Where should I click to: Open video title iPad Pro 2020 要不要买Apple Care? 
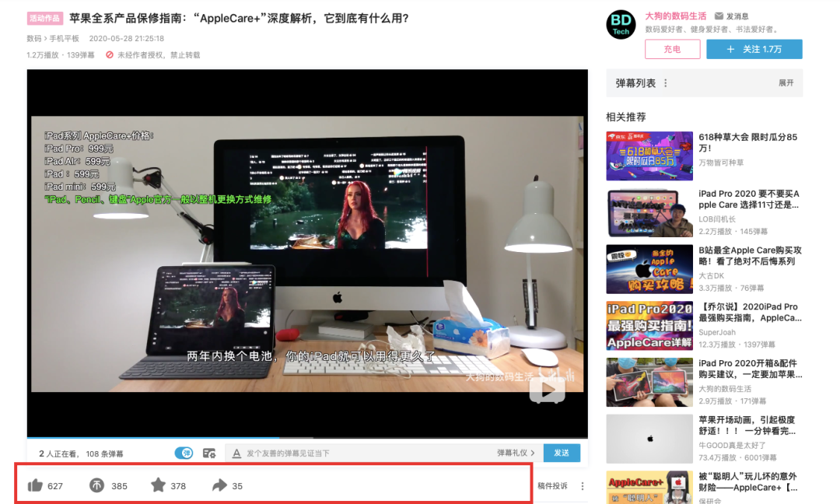tap(749, 199)
